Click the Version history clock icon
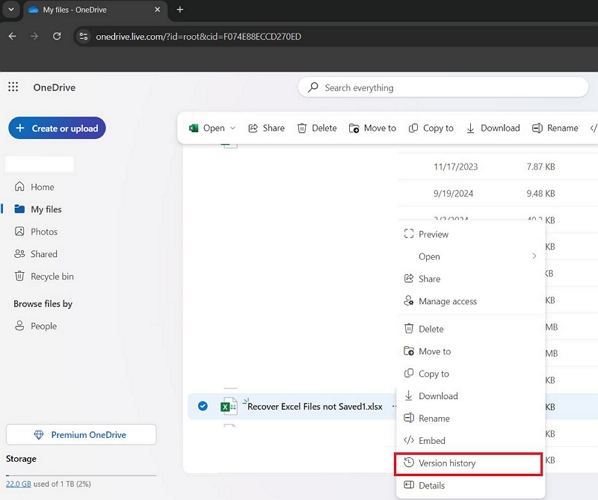 (x=409, y=463)
